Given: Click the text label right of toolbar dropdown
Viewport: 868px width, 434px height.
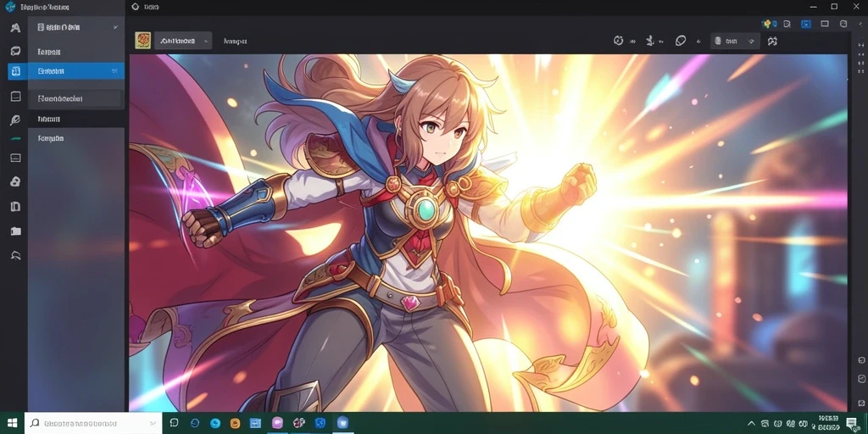Looking at the screenshot, I should click(235, 42).
